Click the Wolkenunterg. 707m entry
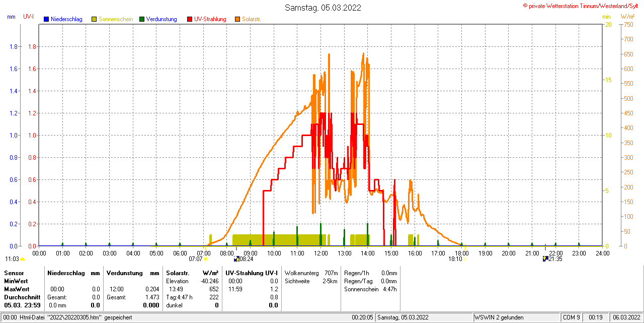Screen dimensions: 644x323 pos(311,273)
